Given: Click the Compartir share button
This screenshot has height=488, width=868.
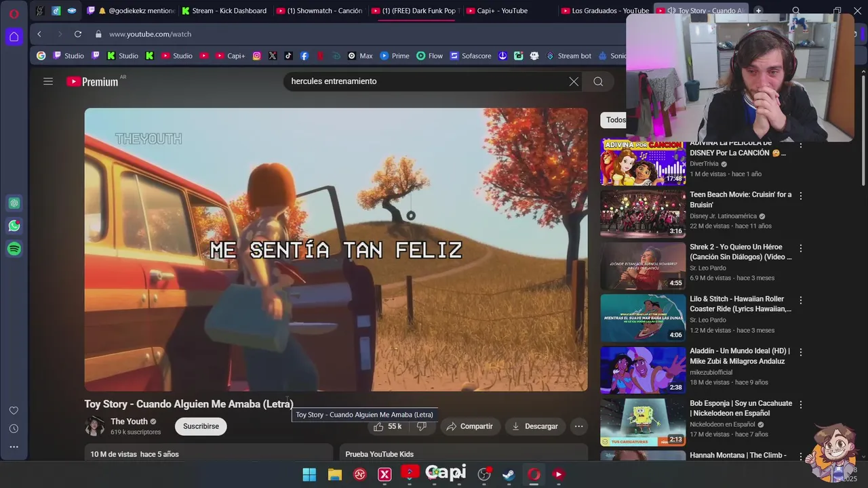Looking at the screenshot, I should click(470, 426).
